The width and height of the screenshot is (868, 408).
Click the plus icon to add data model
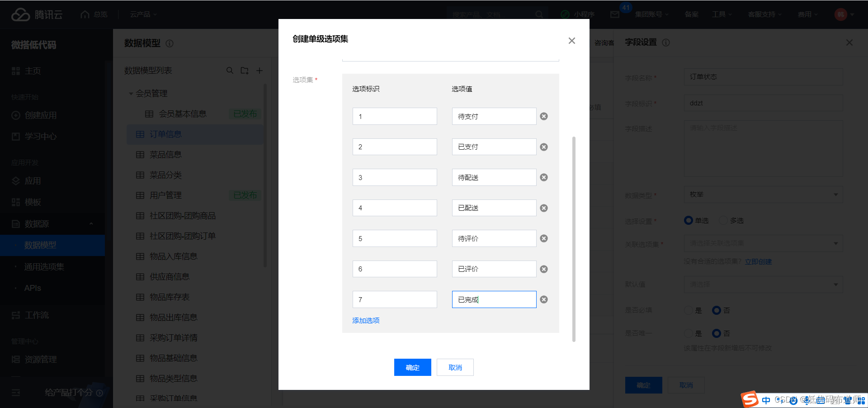259,71
